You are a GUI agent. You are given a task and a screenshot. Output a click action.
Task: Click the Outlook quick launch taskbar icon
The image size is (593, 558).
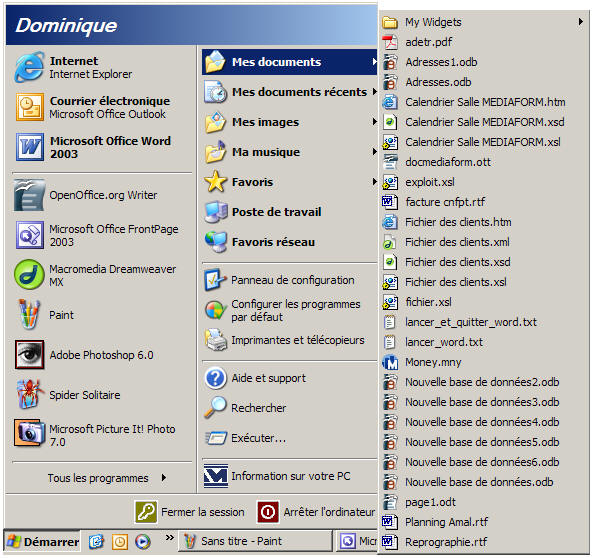coord(120,542)
